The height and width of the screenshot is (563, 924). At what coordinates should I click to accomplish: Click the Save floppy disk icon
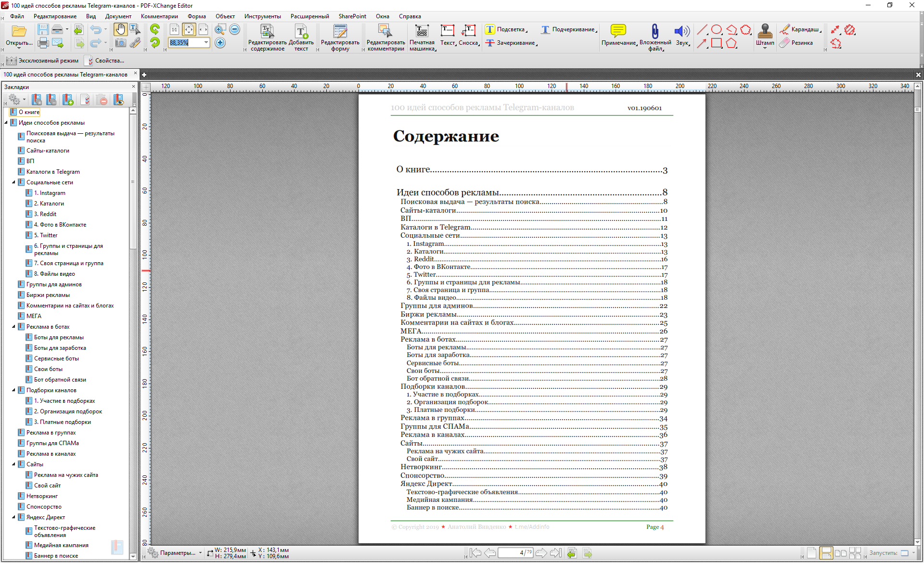point(43,30)
